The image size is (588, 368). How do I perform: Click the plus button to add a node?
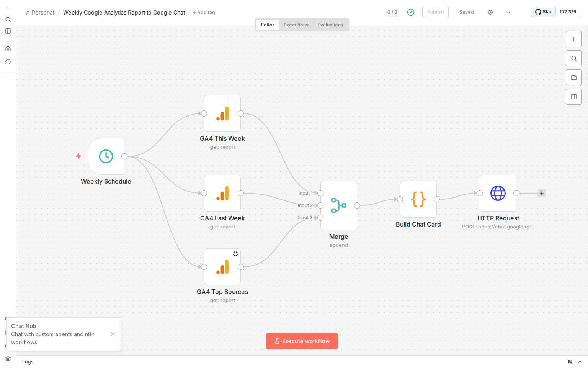pos(573,39)
